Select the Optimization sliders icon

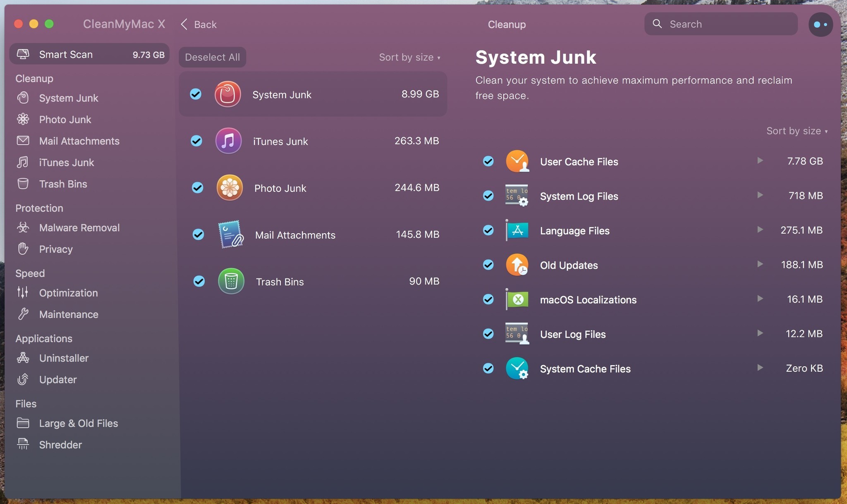[x=23, y=292]
